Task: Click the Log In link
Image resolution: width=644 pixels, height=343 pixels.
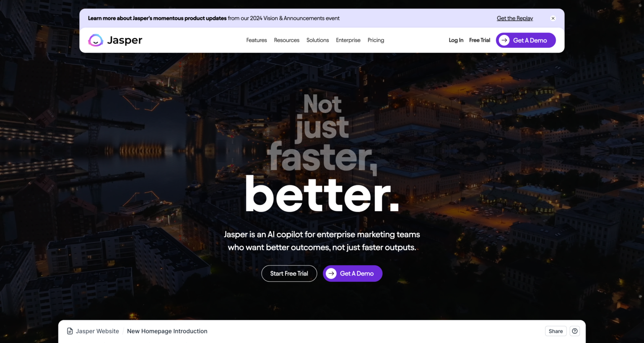Action: [456, 40]
